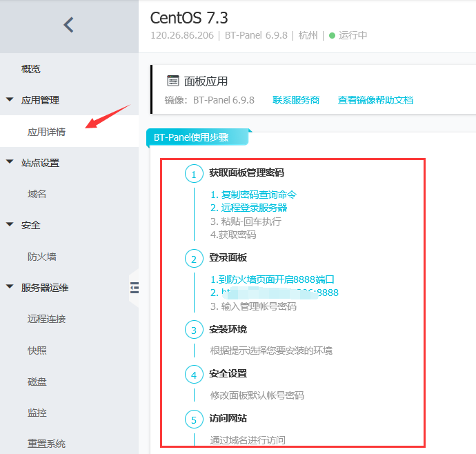Click 到防火墙页面开启8888端口 link
476x454 pixels.
coord(272,279)
